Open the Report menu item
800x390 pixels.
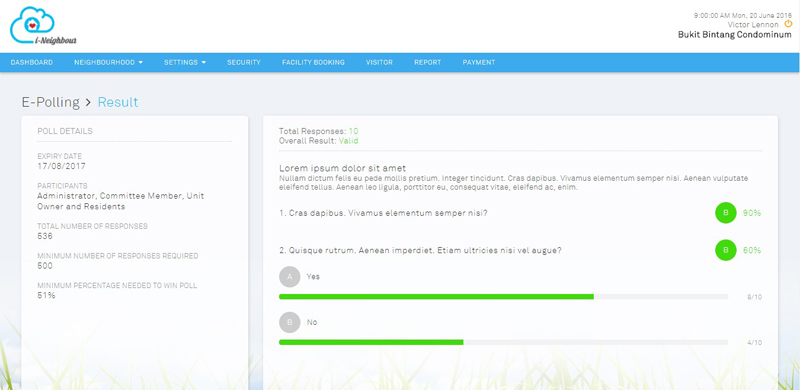tap(428, 62)
